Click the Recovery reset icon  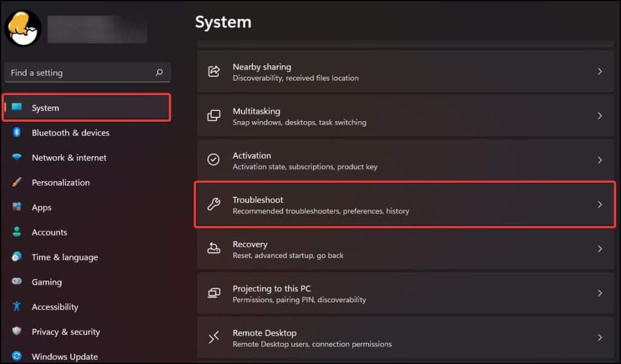pos(213,248)
